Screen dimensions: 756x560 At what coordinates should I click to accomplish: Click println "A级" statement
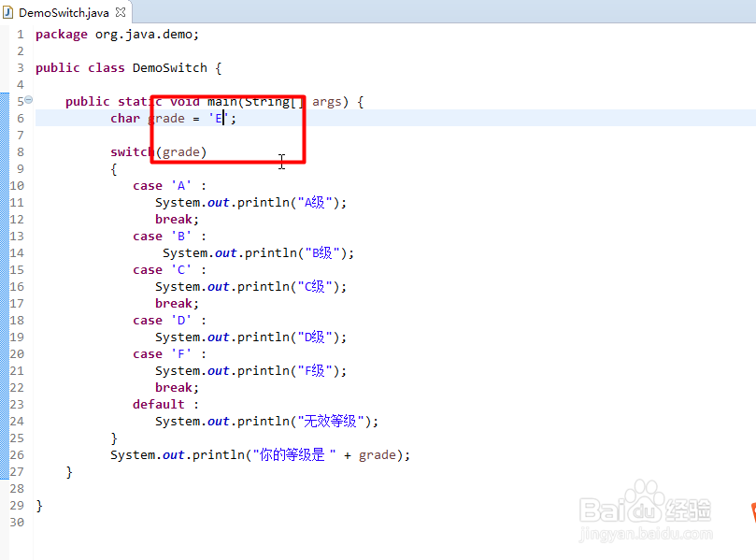click(x=250, y=203)
